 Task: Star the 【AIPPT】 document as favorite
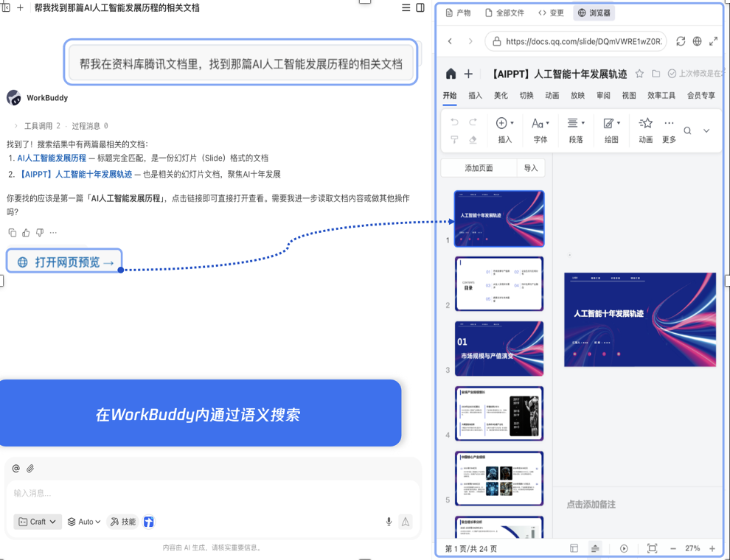[639, 74]
